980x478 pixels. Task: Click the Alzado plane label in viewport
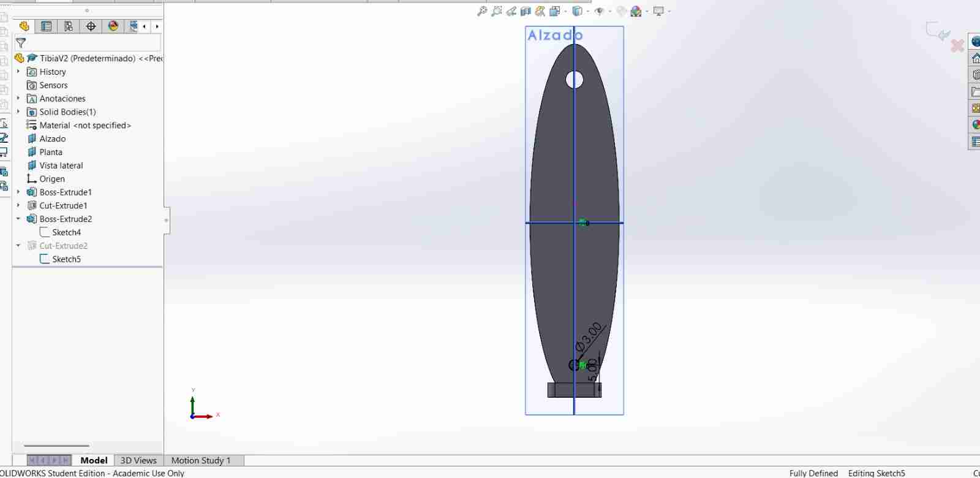point(555,36)
